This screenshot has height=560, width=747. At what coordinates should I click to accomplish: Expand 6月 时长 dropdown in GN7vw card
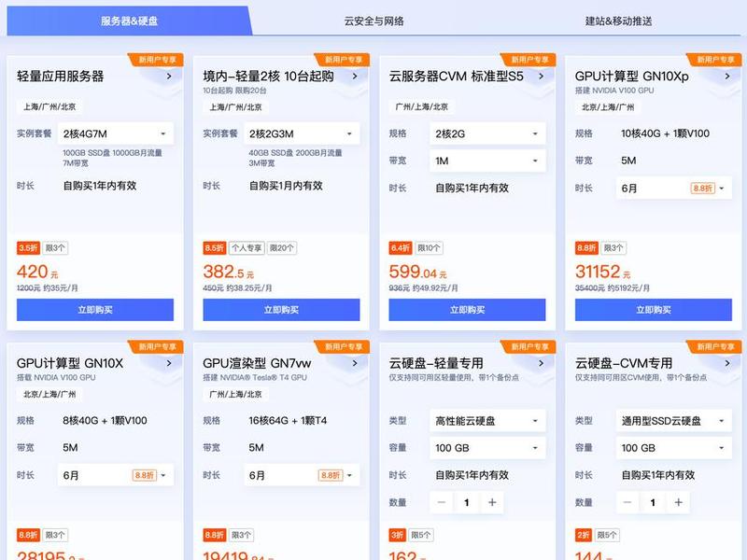[302, 475]
